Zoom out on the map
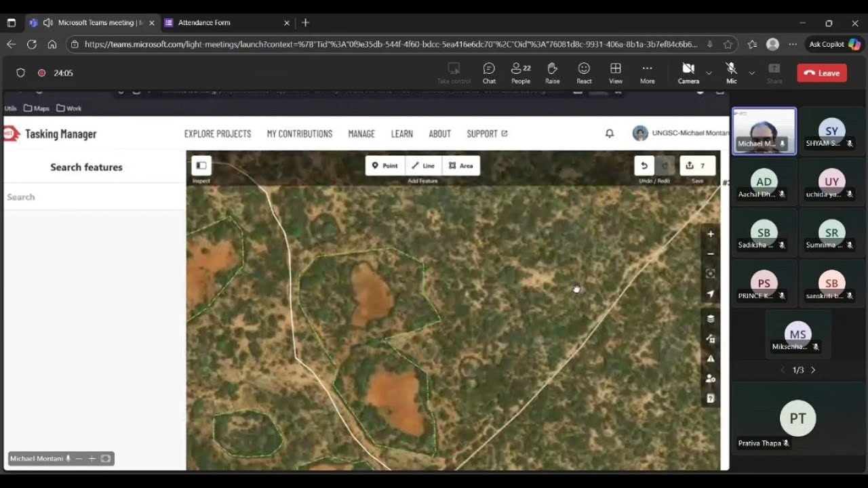Screen dimensions: 868x488 [711, 253]
